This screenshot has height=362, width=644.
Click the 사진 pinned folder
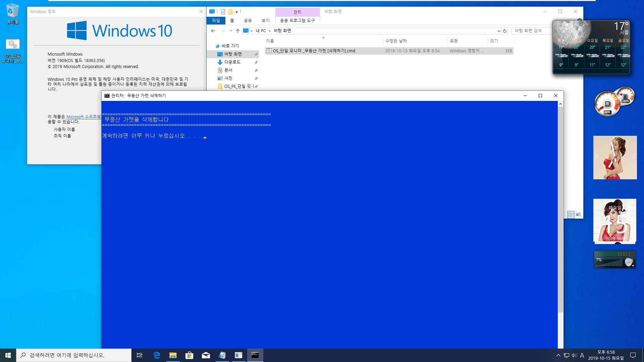click(228, 78)
